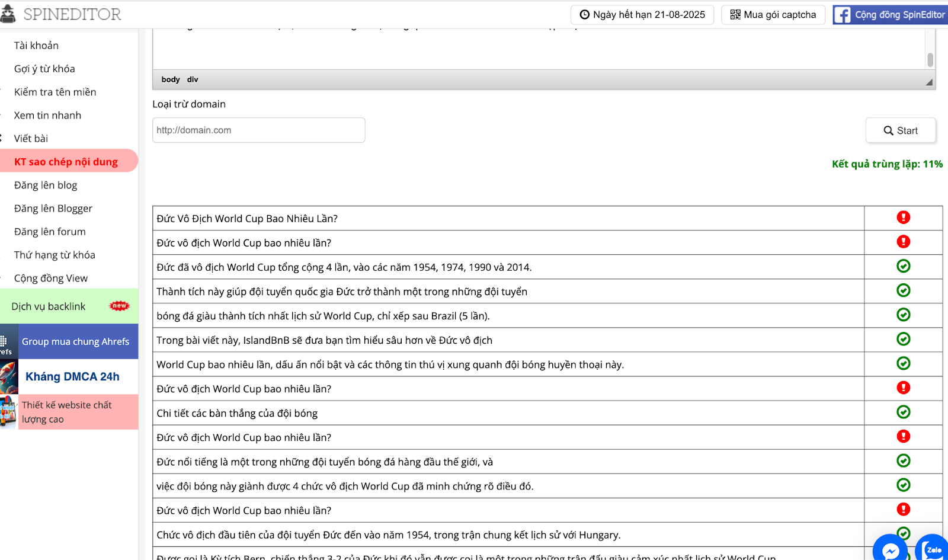Select KT sao chép nội dung item
The image size is (948, 560).
coord(69,161)
